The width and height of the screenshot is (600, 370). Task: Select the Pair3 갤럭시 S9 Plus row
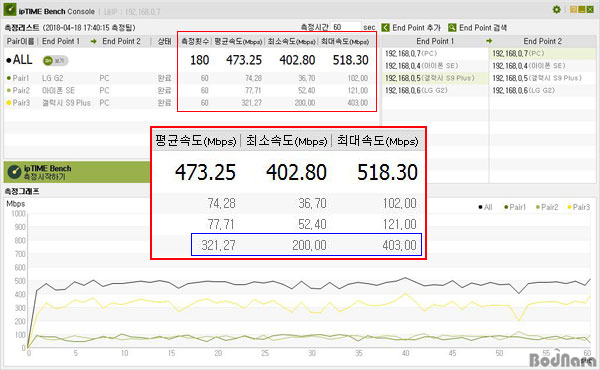(90, 103)
